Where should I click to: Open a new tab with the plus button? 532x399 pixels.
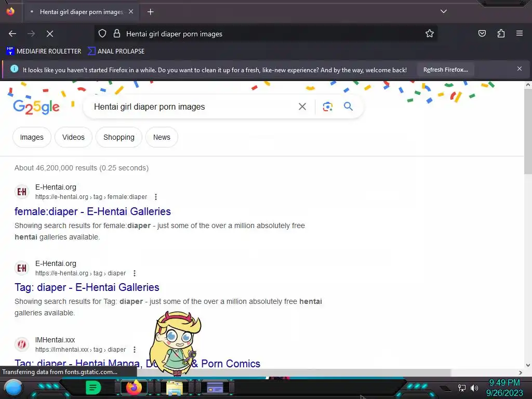150,12
